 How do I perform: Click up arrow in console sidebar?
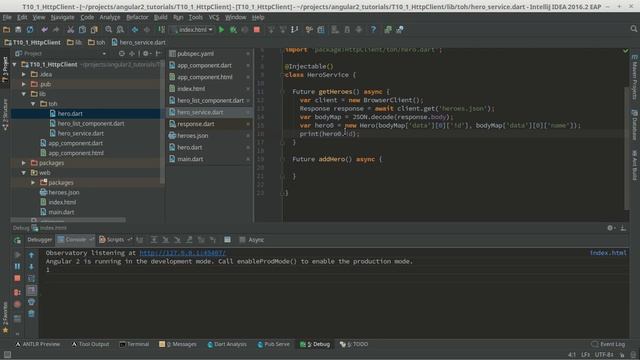(x=31, y=255)
